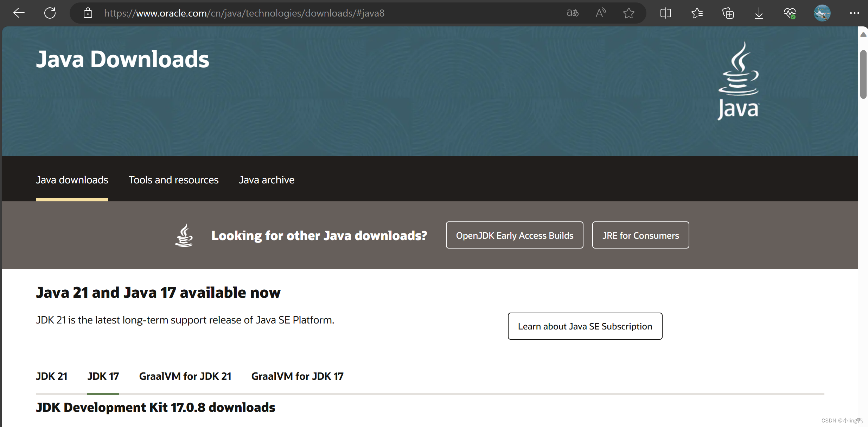Image resolution: width=868 pixels, height=427 pixels.
Task: Click OpenJDK Early Access Builds button
Action: 514,235
